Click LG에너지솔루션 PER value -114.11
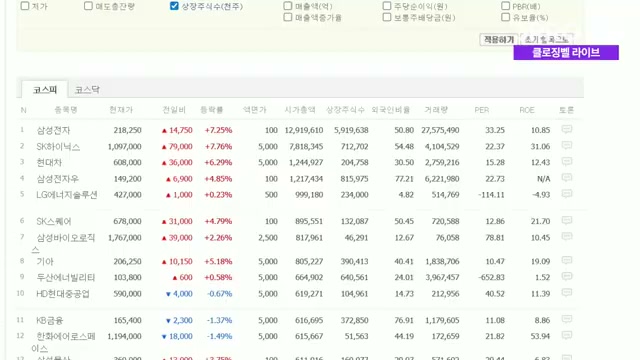640x360 pixels. (x=491, y=195)
